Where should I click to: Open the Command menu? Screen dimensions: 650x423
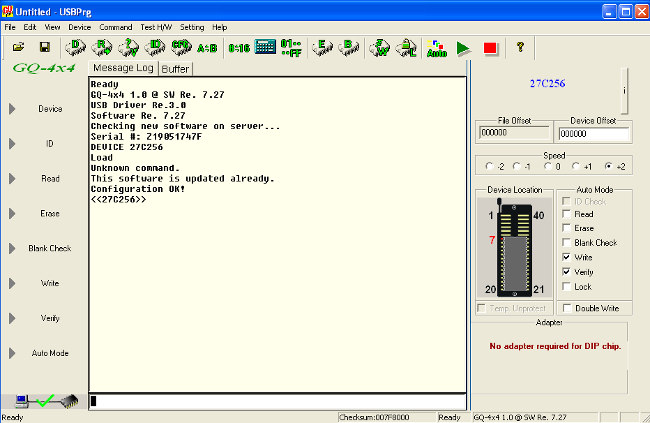point(116,27)
